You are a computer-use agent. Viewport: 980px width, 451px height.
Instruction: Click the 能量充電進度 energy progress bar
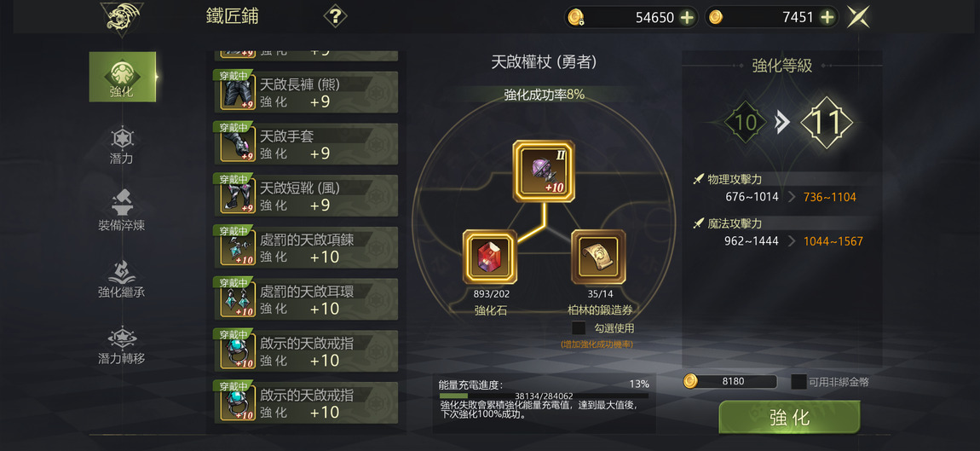544,396
